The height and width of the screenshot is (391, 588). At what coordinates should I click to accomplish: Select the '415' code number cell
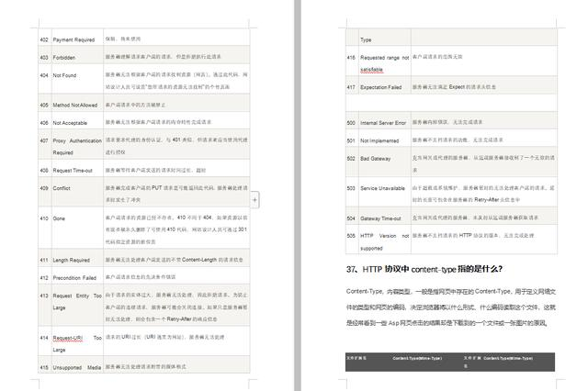45,364
